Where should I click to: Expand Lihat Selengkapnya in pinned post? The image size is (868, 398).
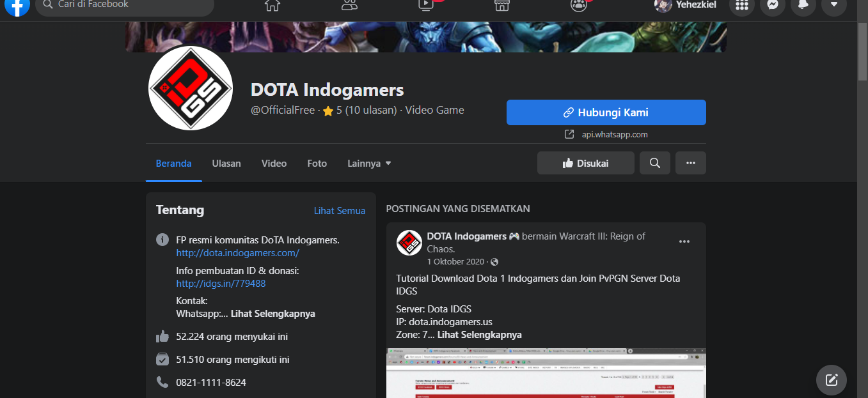[x=479, y=335]
